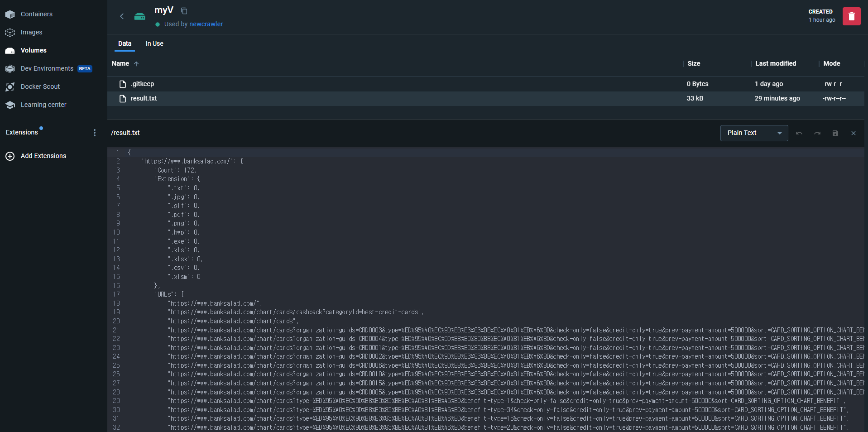Click the 33 kB size value
This screenshot has width=868, height=432.
[695, 98]
